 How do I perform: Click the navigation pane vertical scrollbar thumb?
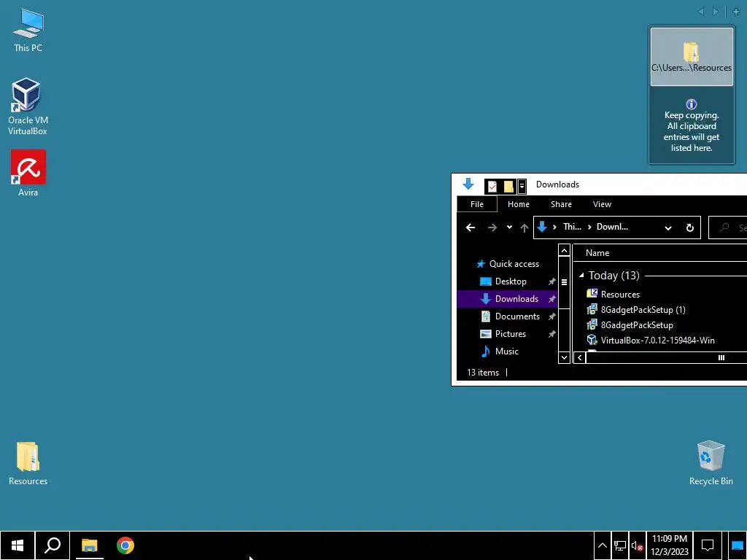pyautogui.click(x=564, y=282)
